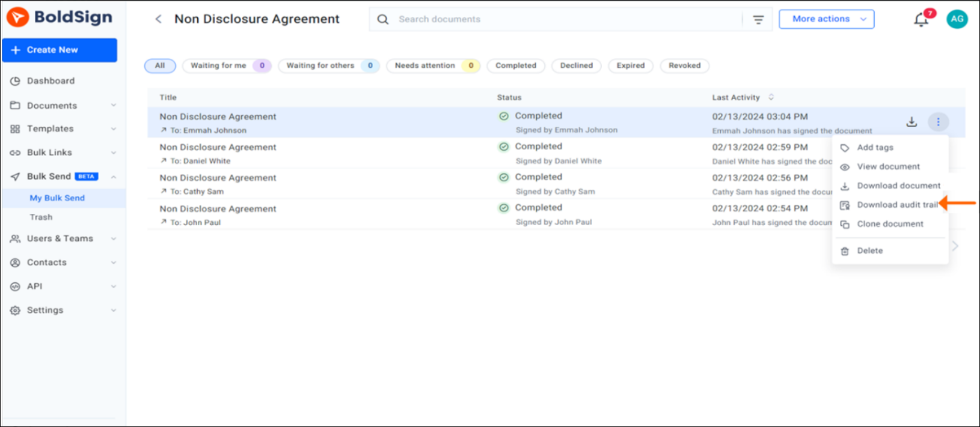This screenshot has height=427, width=980.
Task: Click the clone icon beside Clone document
Action: click(x=845, y=224)
